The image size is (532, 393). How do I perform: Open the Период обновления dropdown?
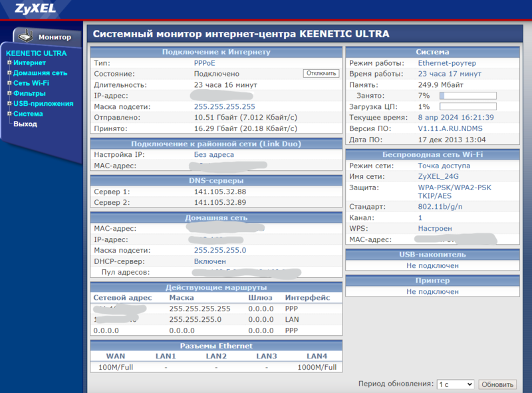point(455,384)
